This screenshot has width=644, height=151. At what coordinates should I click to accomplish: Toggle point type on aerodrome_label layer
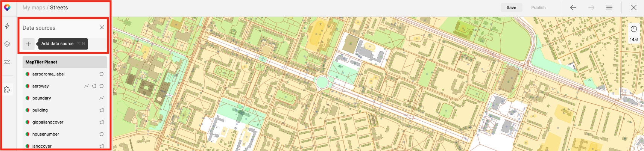[102, 74]
